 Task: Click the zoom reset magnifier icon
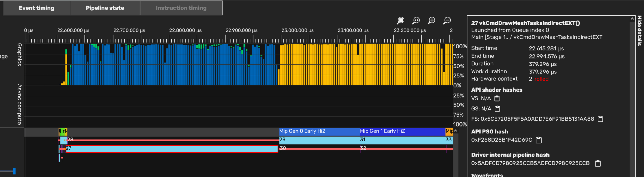tap(416, 21)
